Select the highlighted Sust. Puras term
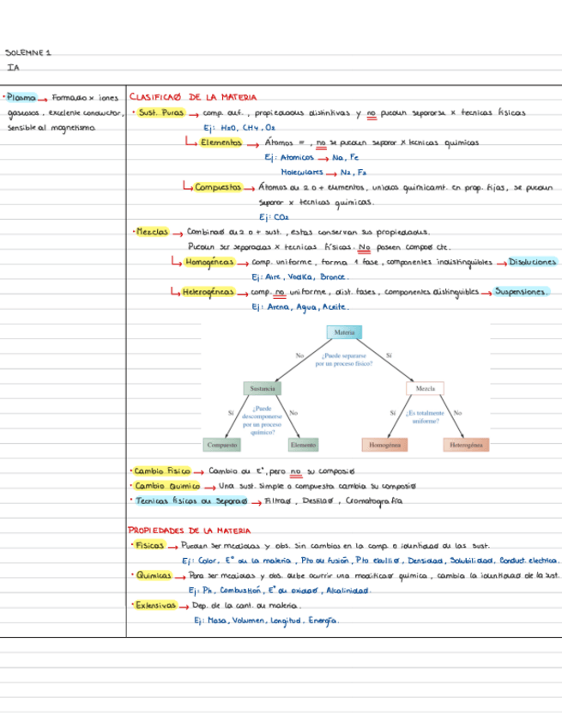Image resolution: width=562 pixels, height=728 pixels. 161,112
